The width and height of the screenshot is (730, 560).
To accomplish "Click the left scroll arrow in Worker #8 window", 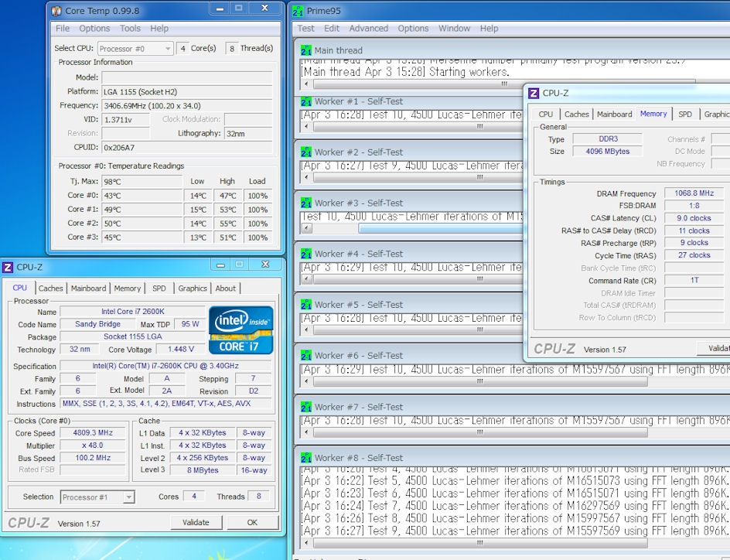I will tap(306, 543).
